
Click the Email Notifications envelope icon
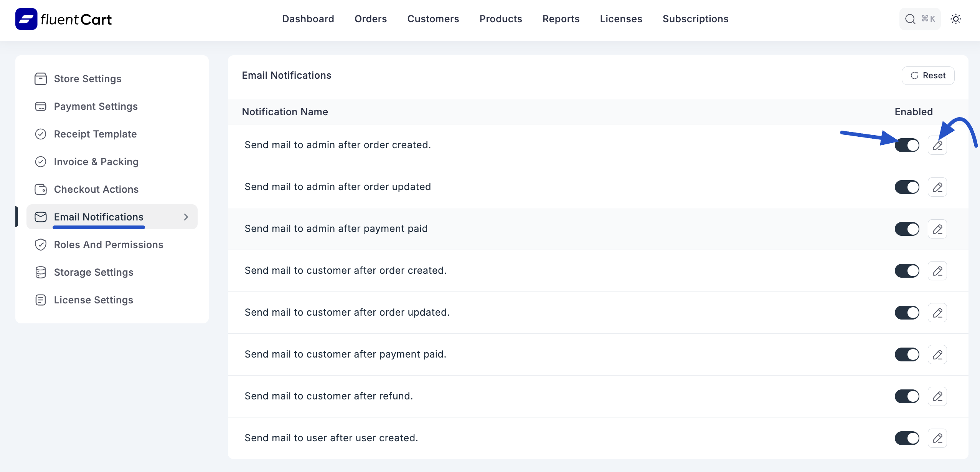click(40, 217)
